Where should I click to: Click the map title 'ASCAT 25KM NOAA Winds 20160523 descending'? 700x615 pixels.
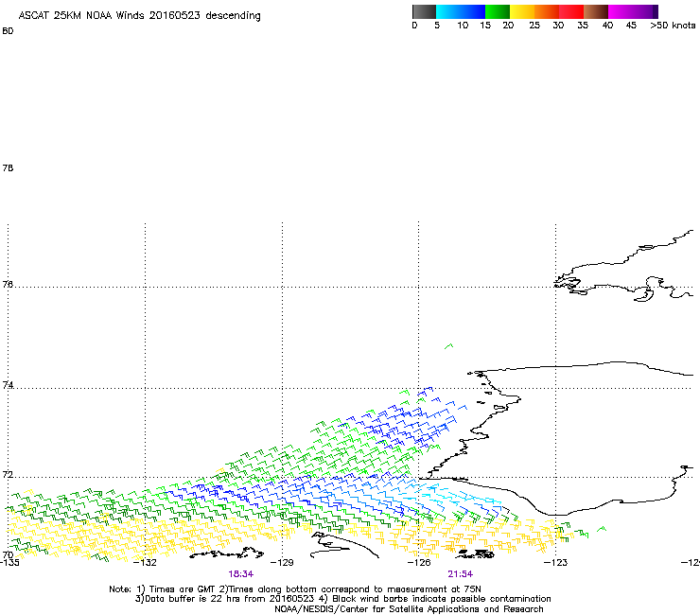tap(139, 16)
